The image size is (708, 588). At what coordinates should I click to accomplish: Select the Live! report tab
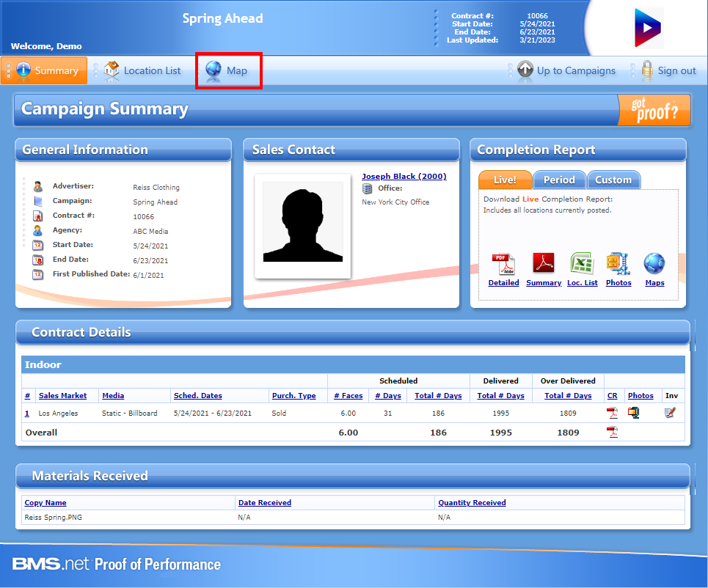point(505,180)
